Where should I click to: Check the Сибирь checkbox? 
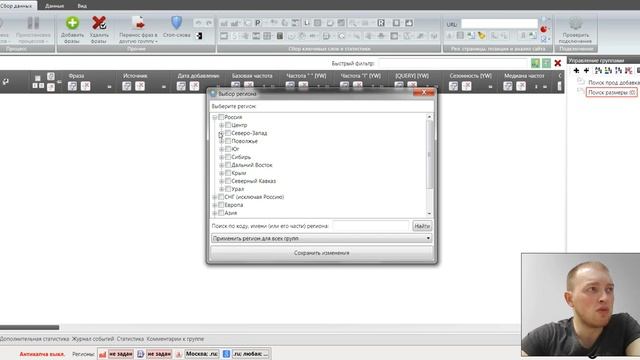tap(228, 157)
